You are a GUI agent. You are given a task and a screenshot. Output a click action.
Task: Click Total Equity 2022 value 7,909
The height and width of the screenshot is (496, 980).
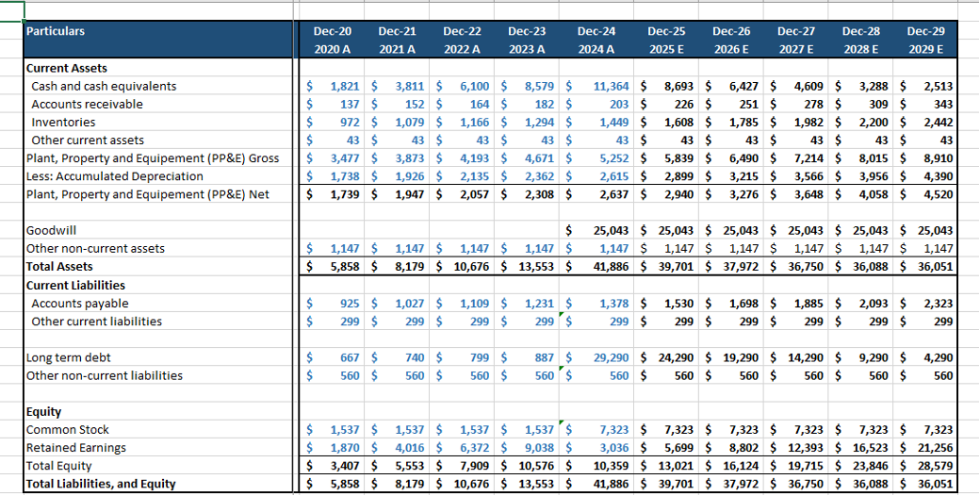click(x=474, y=466)
